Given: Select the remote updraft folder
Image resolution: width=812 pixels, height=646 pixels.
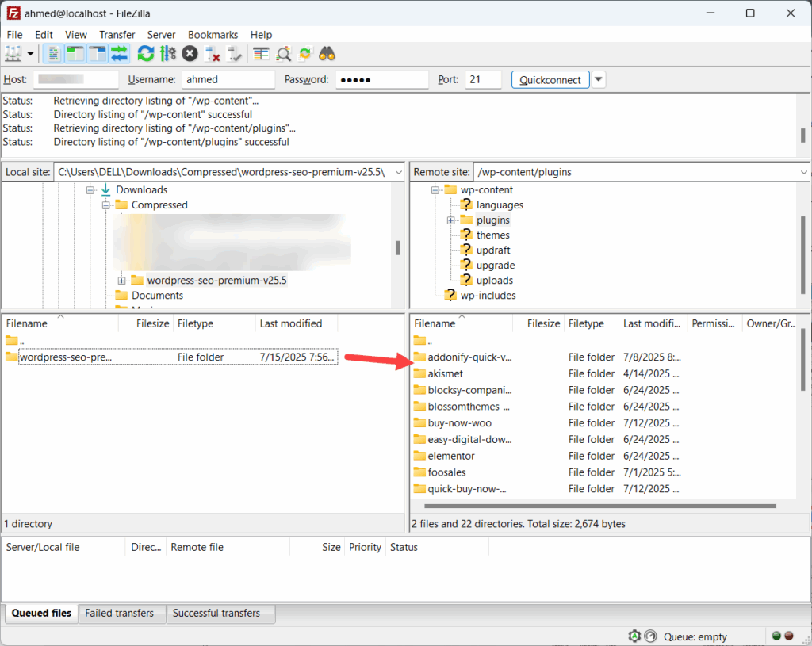Looking at the screenshot, I should (x=493, y=250).
